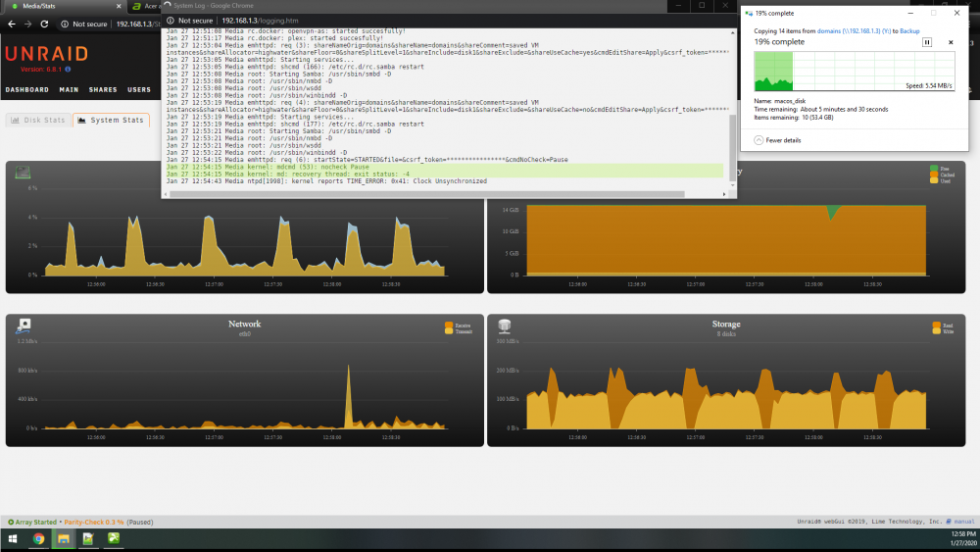This screenshot has width=980, height=552.
Task: Open the manual link in footer
Action: click(x=963, y=522)
